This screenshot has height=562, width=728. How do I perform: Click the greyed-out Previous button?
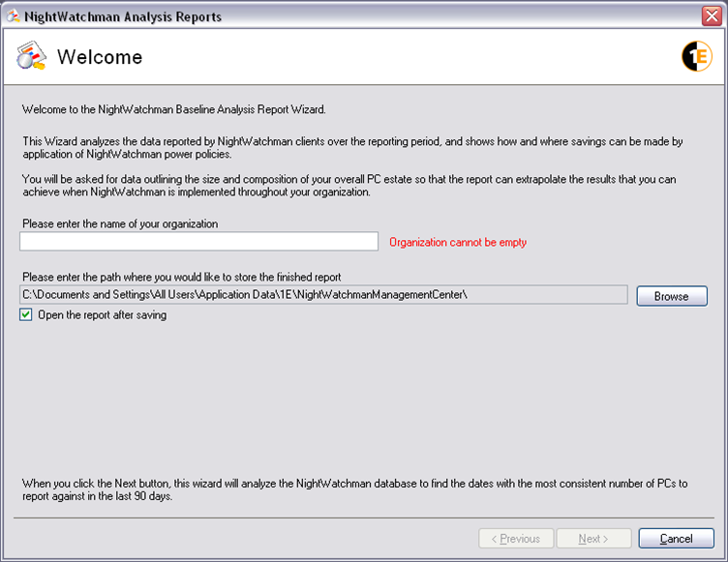517,539
